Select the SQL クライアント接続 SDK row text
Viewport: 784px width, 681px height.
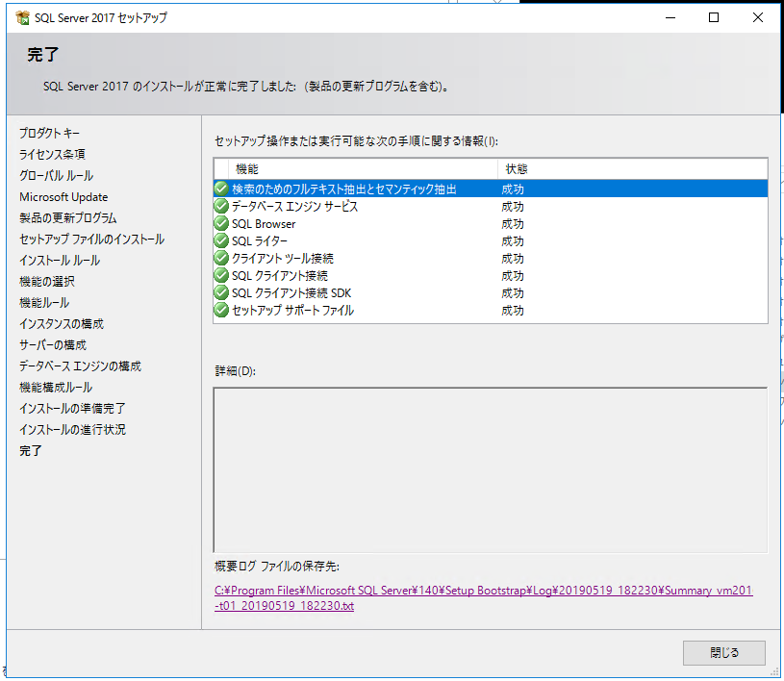coord(291,293)
